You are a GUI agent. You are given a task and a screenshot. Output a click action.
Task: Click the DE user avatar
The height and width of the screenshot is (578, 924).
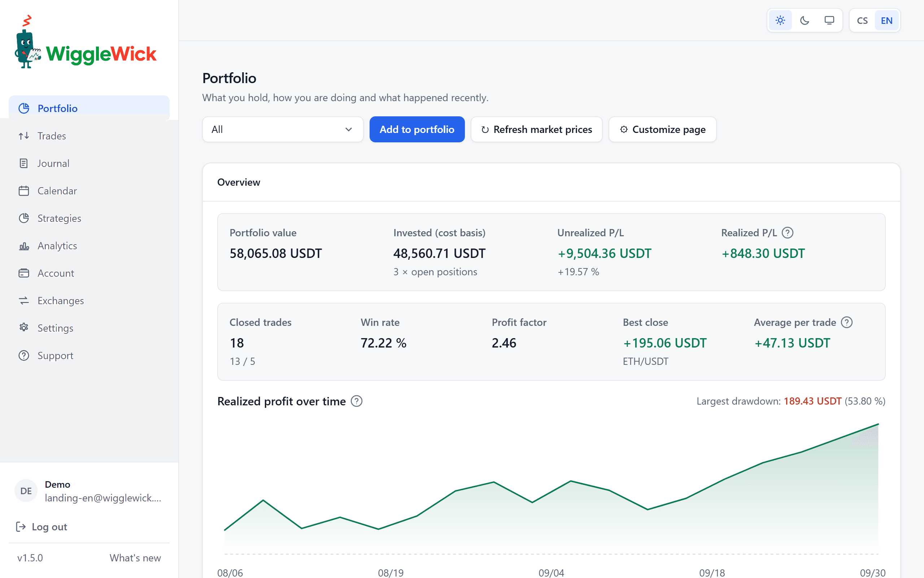pos(26,491)
